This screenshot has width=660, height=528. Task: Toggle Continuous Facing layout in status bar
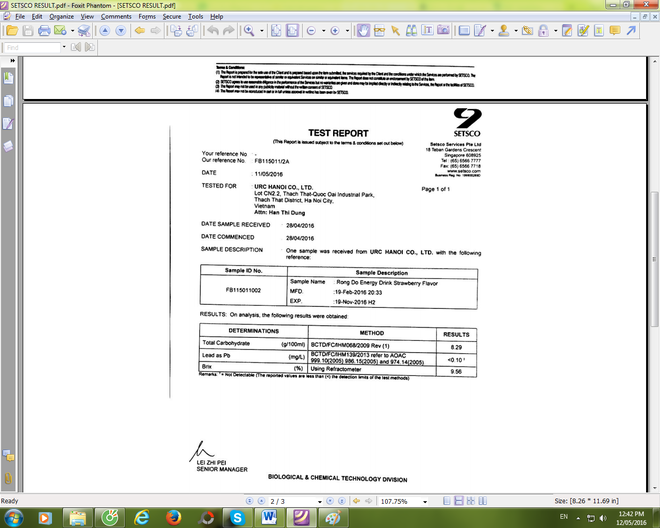coord(482,501)
